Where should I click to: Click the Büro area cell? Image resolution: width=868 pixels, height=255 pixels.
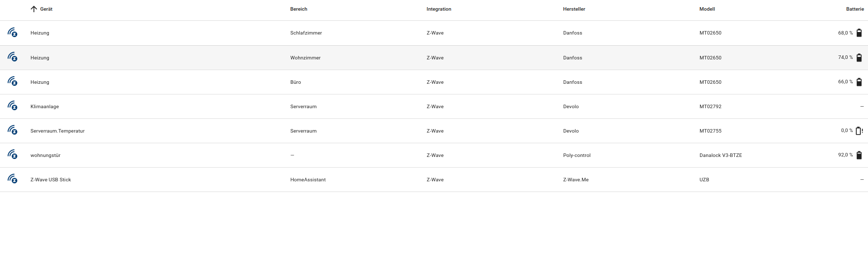296,82
